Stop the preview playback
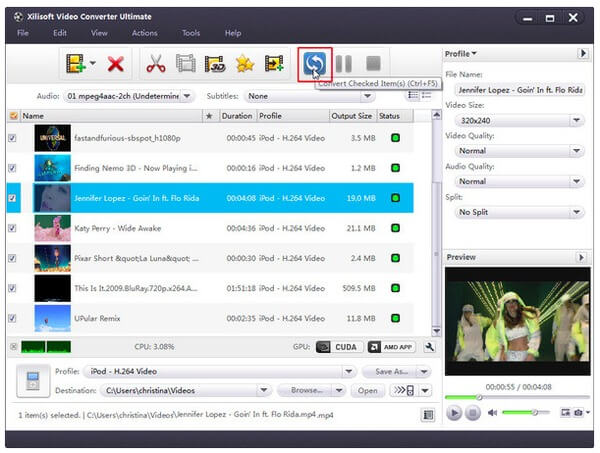 point(473,413)
